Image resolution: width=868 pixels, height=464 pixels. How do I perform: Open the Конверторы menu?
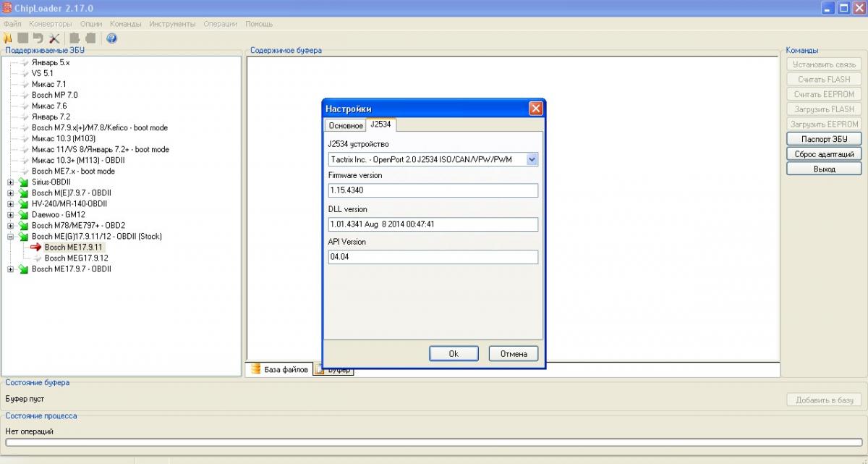tap(51, 24)
